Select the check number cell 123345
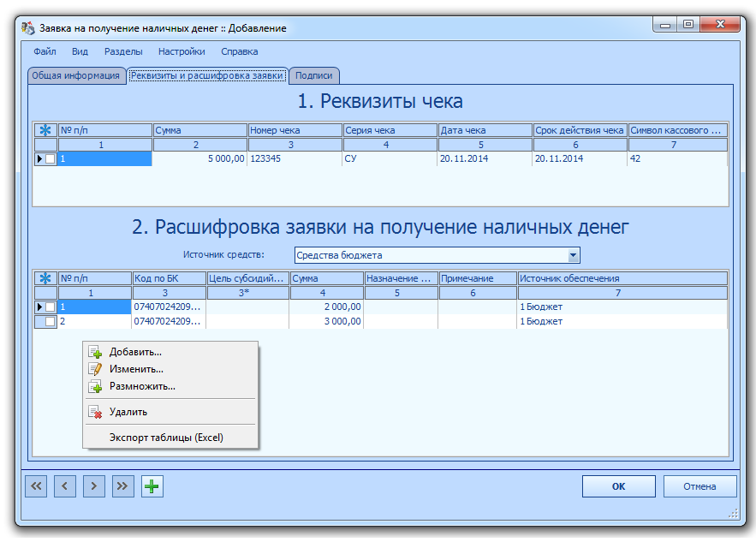 point(295,158)
